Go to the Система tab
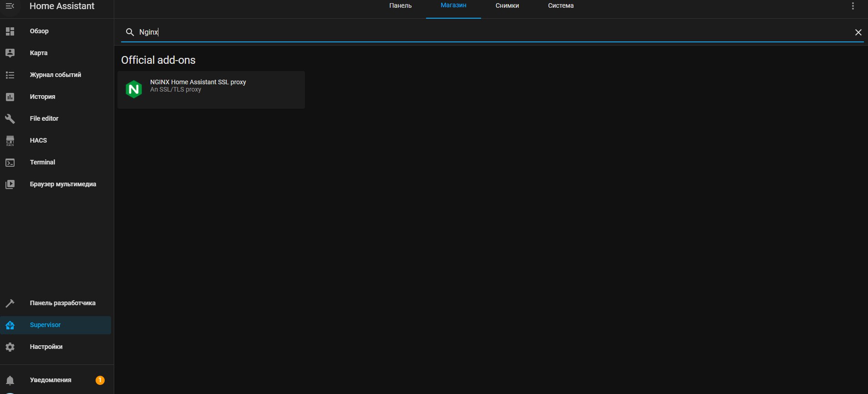This screenshot has height=394, width=868. click(x=561, y=6)
